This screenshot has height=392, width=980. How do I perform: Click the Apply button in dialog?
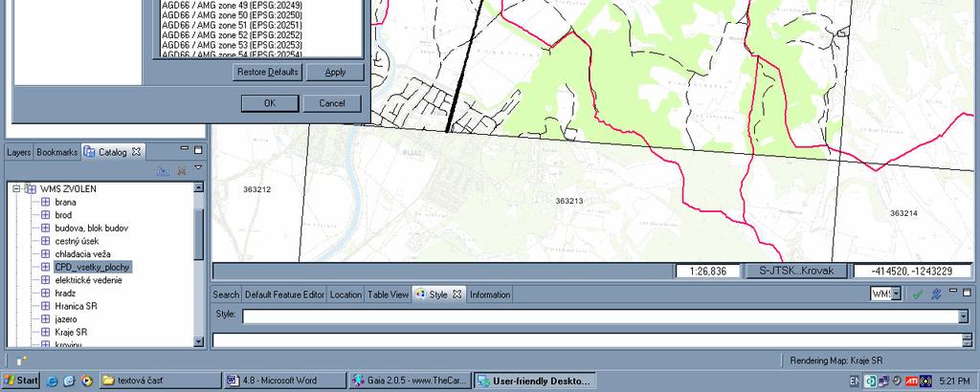[x=335, y=72]
